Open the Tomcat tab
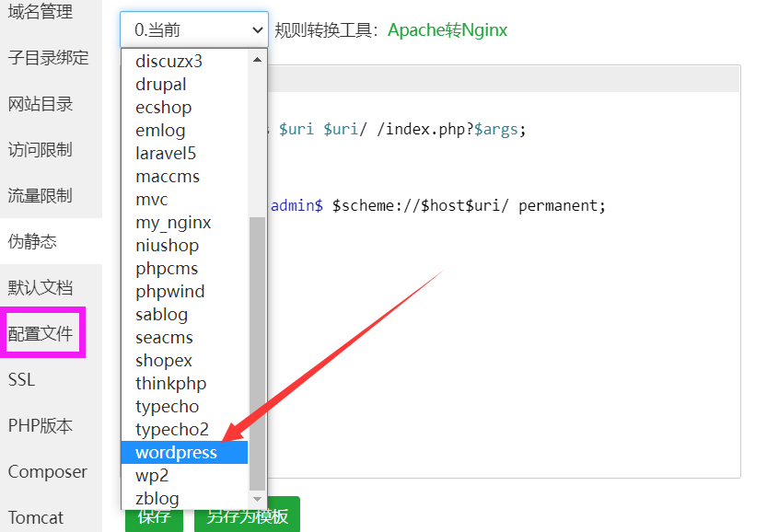Screen dimensions: 767x532 tap(36, 517)
